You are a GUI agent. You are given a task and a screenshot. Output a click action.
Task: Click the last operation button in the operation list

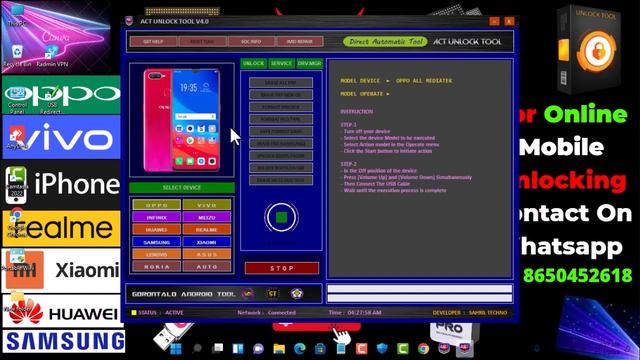[281, 180]
